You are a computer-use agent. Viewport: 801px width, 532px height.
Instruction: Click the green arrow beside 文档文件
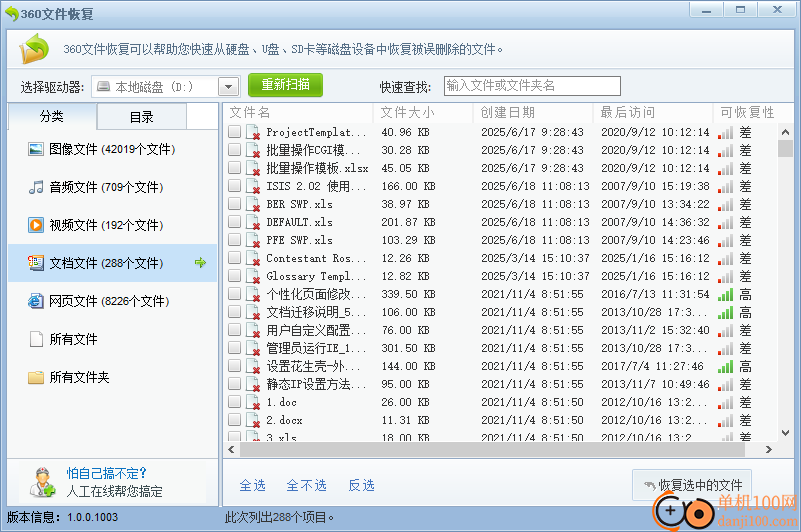coord(200,263)
